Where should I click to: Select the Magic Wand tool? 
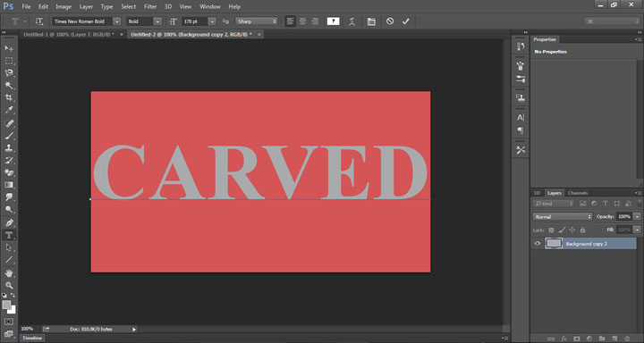[x=9, y=86]
